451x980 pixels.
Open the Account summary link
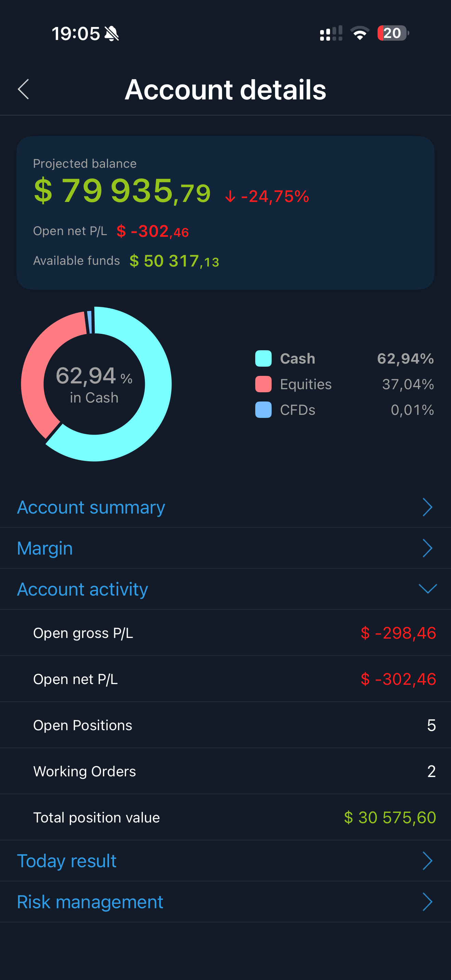[91, 507]
